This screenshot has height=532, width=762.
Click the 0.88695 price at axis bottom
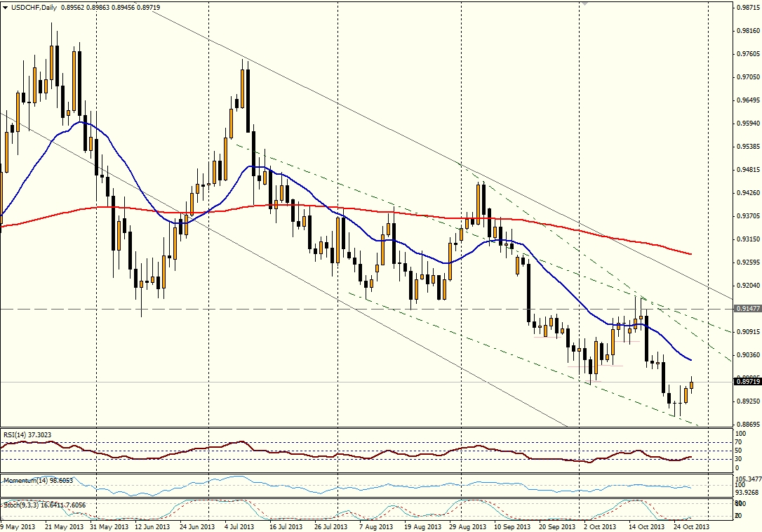point(747,424)
